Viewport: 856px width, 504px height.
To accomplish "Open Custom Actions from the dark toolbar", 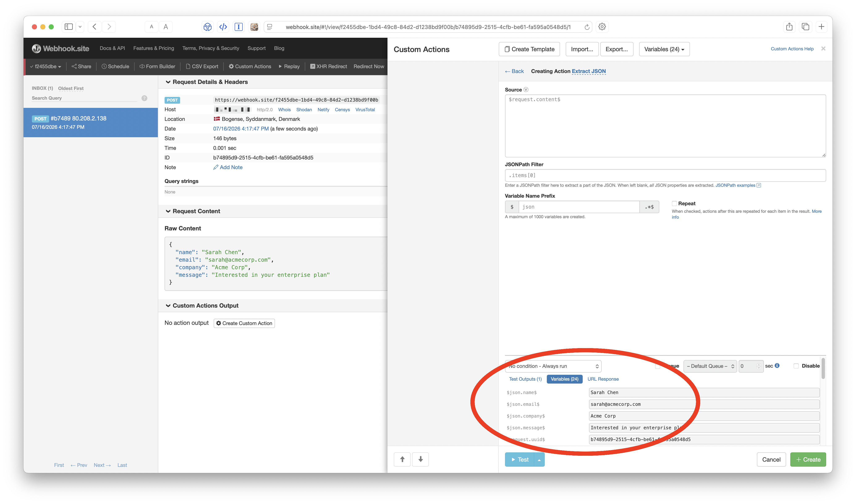I will pyautogui.click(x=250, y=67).
